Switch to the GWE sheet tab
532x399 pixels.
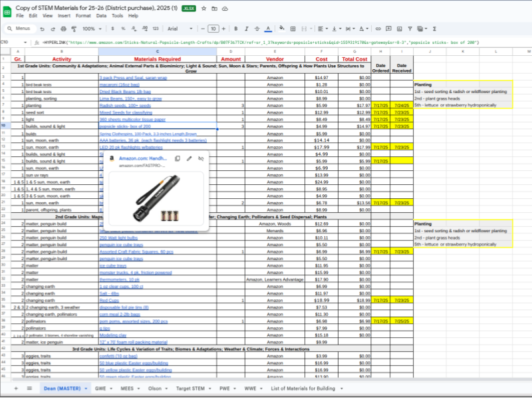pyautogui.click(x=100, y=388)
